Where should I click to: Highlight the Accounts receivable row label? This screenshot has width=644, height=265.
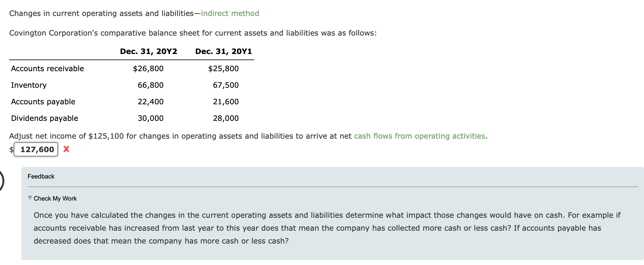[x=47, y=68]
